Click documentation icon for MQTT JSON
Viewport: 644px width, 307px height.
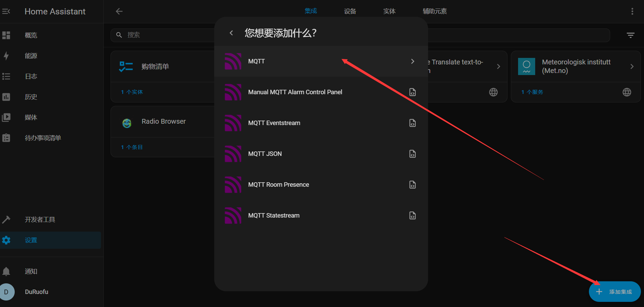(x=412, y=154)
